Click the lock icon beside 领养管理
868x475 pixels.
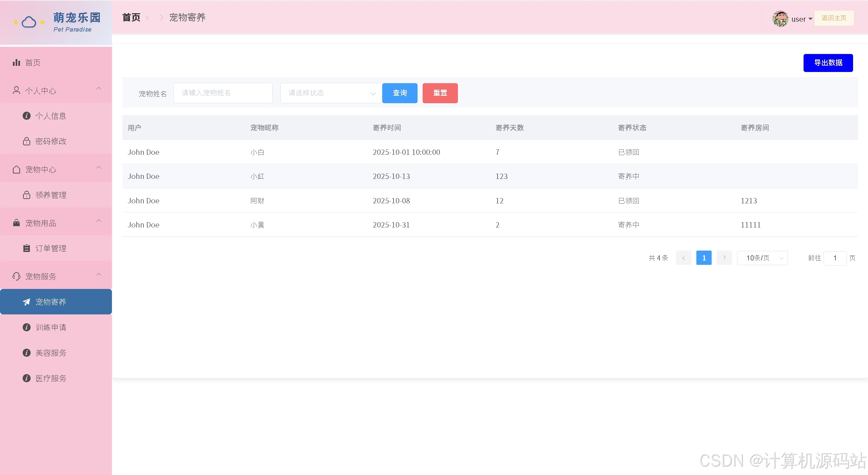coord(26,195)
